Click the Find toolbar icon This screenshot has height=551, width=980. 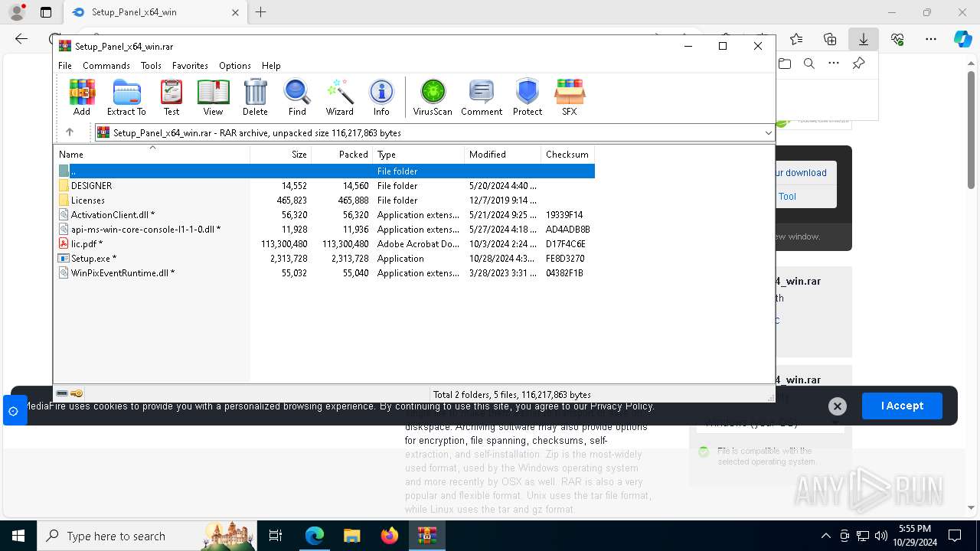coord(297,98)
